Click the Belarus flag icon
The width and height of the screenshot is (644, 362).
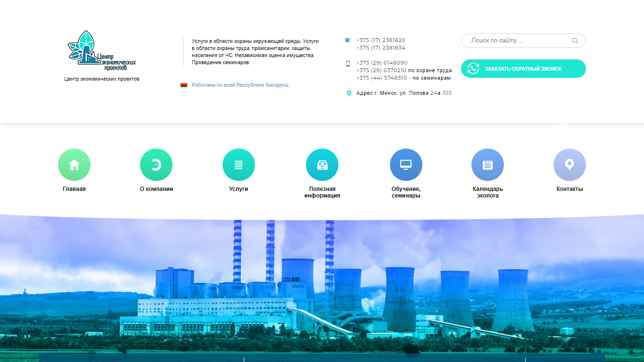tap(184, 85)
